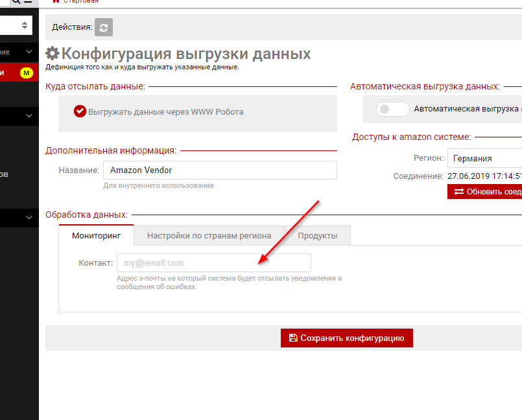Click the Название field with Amazon Vendor
Viewport: 522px width, 420px height.
220,170
